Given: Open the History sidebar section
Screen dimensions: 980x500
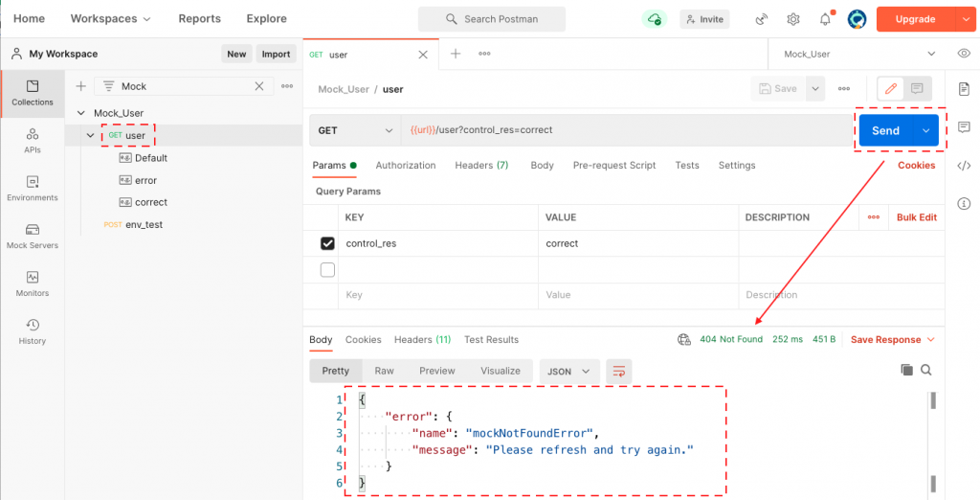Looking at the screenshot, I should tap(33, 331).
